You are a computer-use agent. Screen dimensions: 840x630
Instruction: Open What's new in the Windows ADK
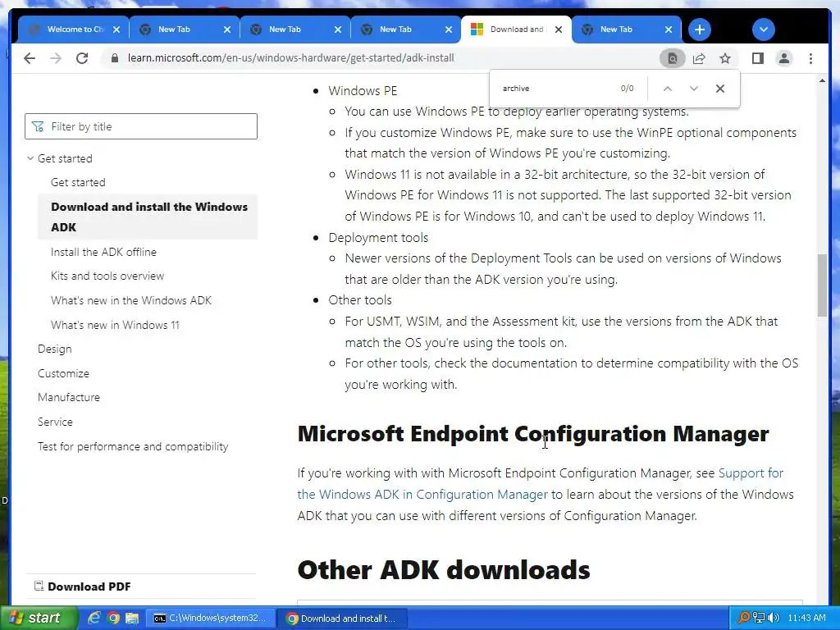131,300
